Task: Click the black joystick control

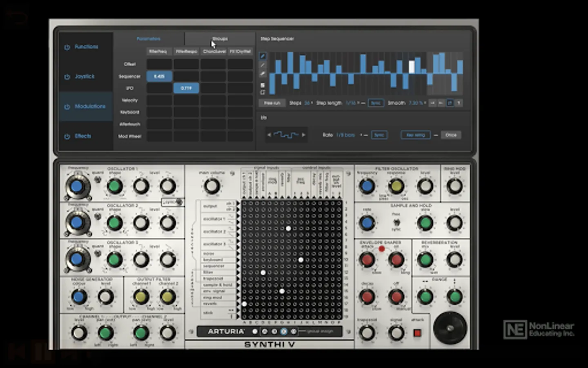Action: [450, 328]
